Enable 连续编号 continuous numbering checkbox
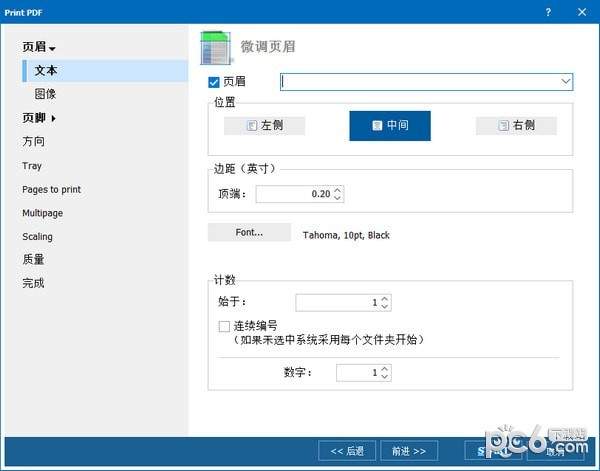This screenshot has width=600, height=471. click(224, 326)
